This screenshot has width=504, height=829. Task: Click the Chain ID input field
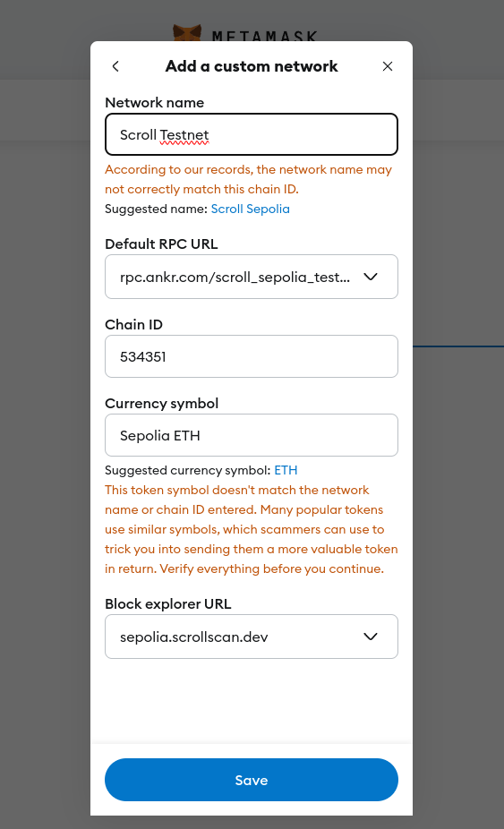point(252,356)
